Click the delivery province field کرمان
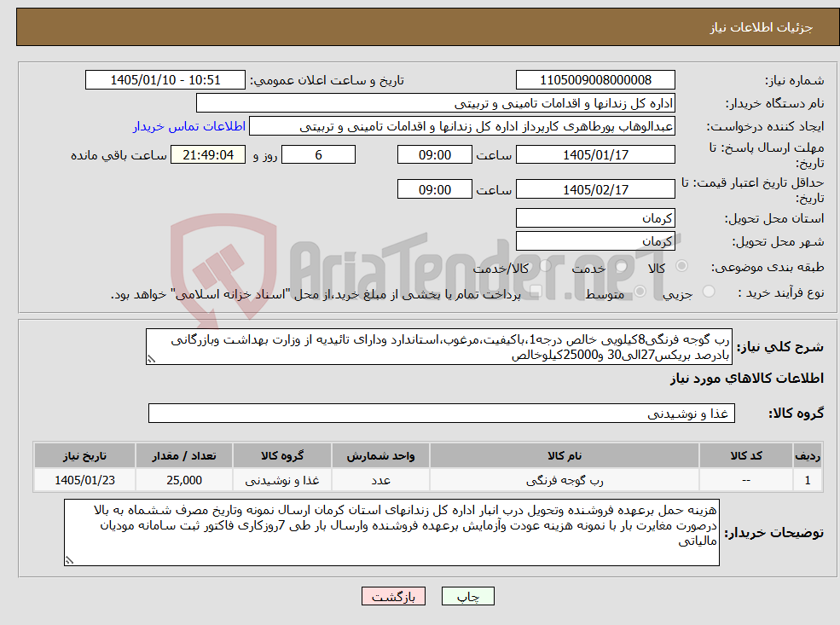 pyautogui.click(x=595, y=218)
